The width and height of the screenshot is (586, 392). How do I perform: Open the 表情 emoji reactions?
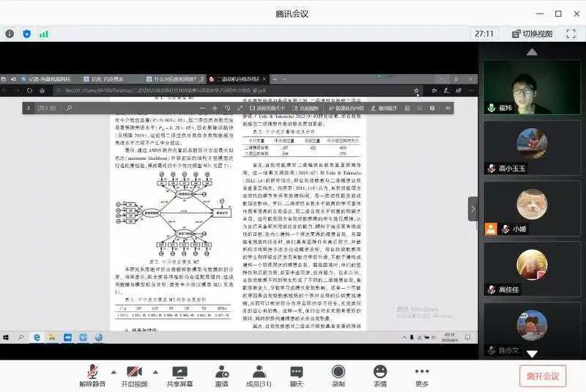(x=379, y=375)
